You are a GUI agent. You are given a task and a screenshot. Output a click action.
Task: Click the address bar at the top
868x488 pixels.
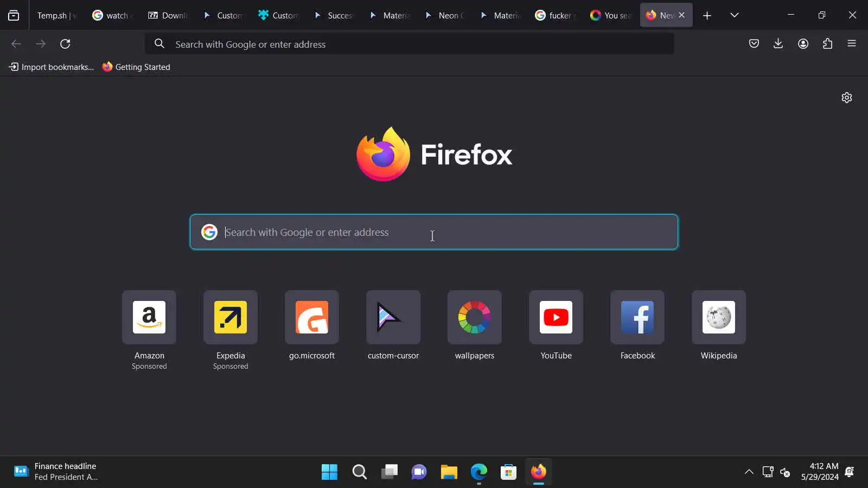point(410,44)
